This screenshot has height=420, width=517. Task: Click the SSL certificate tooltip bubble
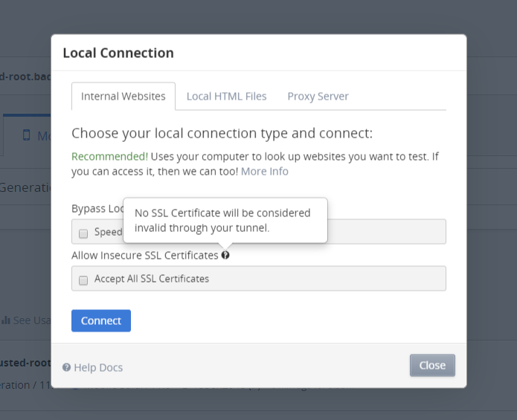pos(225,221)
